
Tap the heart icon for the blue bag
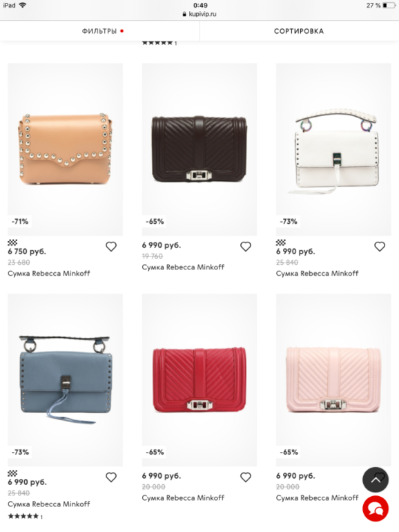(111, 477)
